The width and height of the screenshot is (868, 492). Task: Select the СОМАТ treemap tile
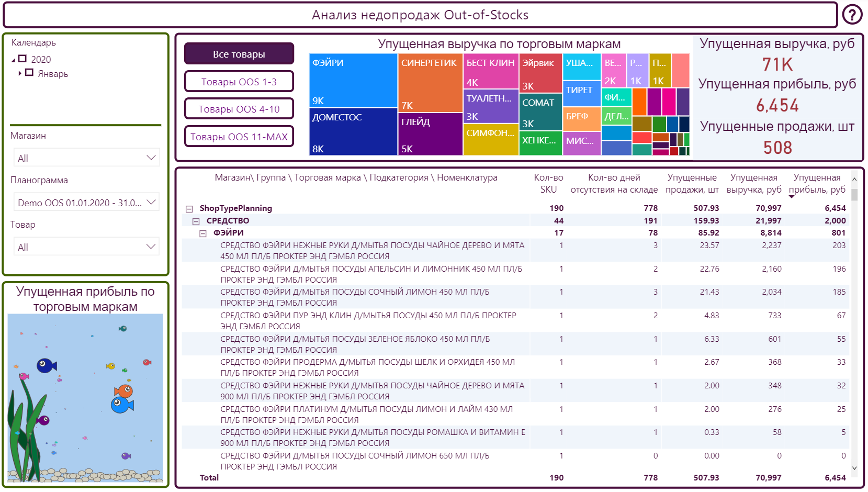pos(541,112)
